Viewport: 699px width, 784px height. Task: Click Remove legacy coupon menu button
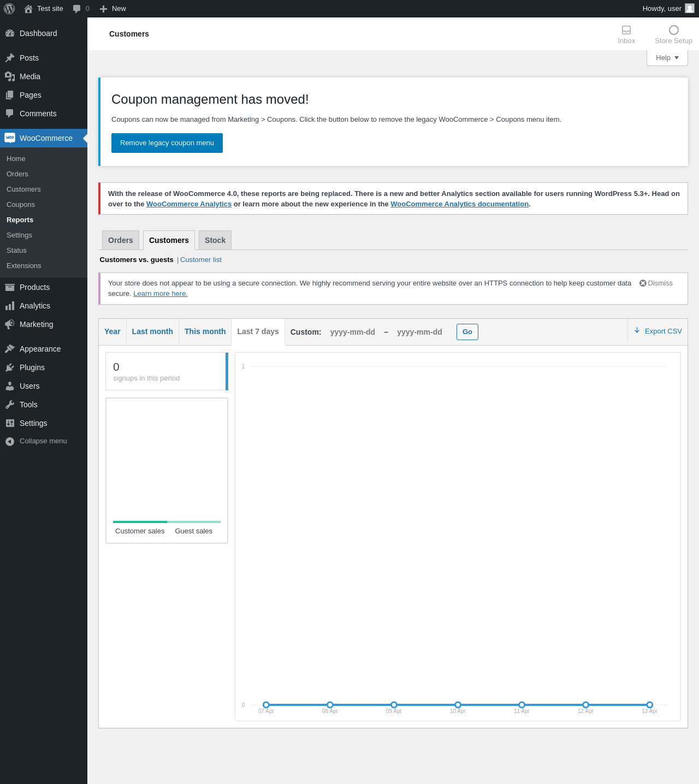tap(167, 143)
